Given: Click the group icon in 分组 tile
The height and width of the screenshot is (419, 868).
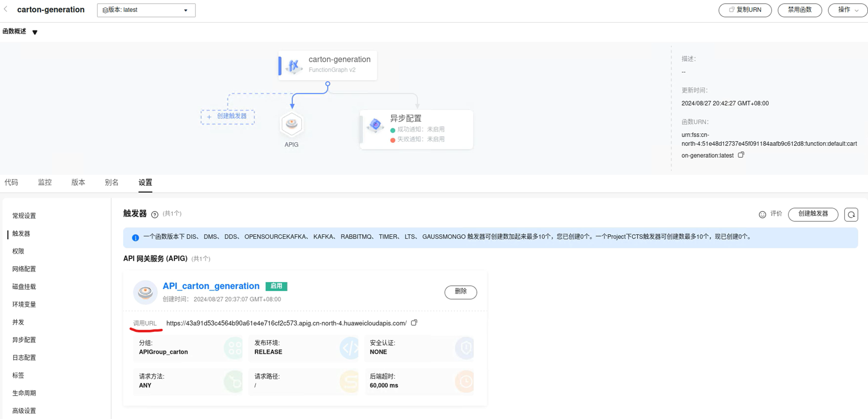Looking at the screenshot, I should pos(233,348).
